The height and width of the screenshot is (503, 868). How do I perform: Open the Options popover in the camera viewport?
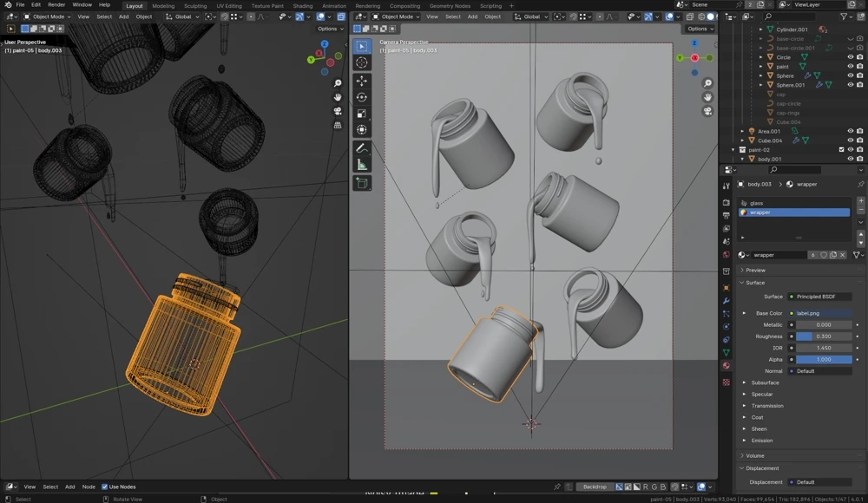[700, 29]
